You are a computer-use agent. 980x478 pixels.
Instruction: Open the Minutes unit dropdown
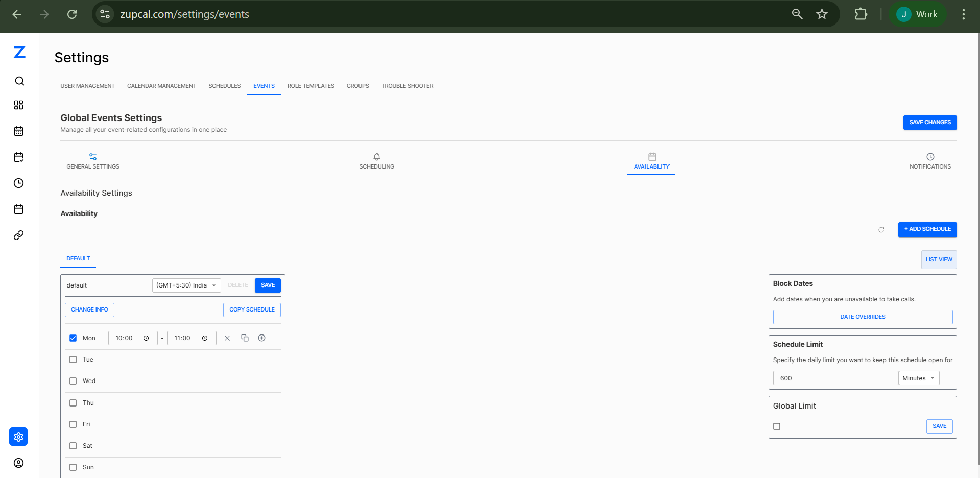[x=918, y=378]
